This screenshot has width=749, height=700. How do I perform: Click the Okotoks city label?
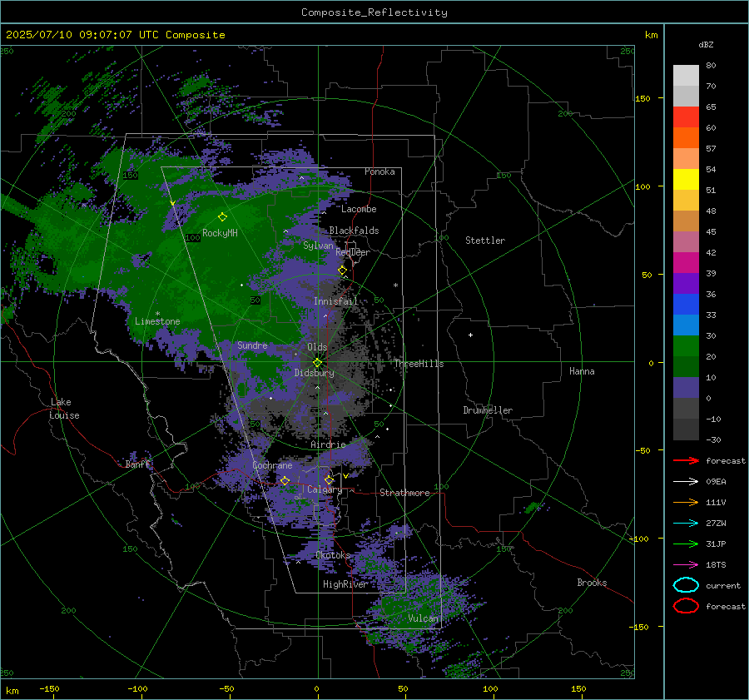(x=333, y=555)
